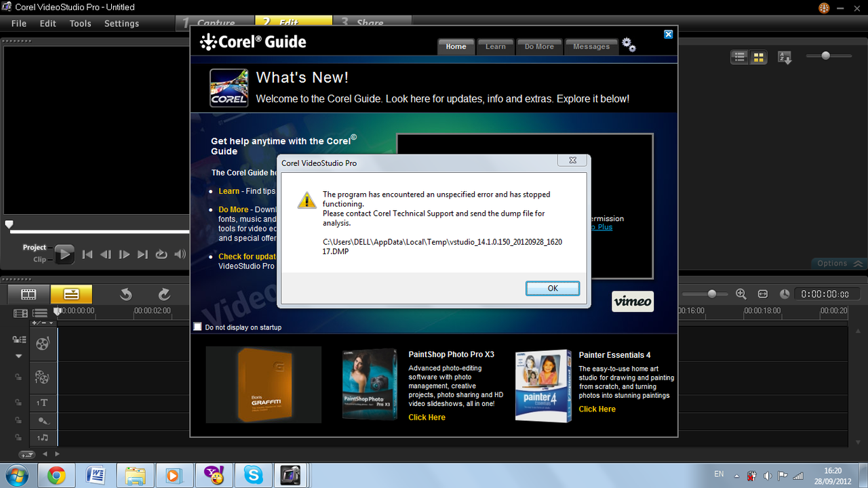868x488 pixels.
Task: Open the Do More tab
Action: (x=539, y=46)
